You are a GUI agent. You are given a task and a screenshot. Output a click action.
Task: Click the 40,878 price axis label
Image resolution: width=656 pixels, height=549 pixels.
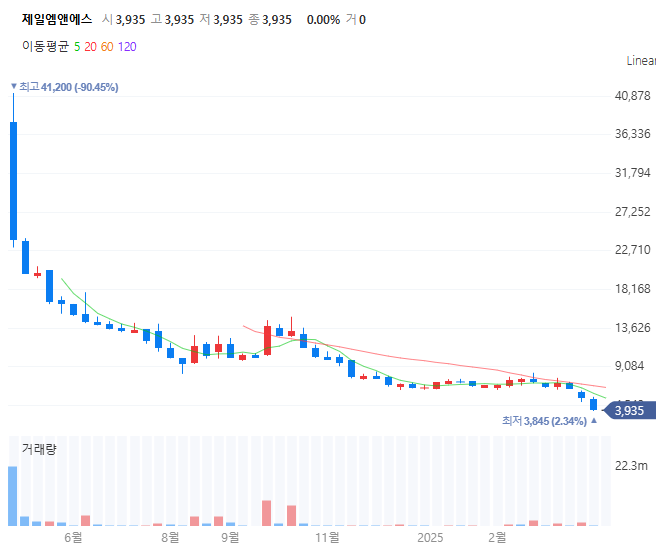(633, 96)
